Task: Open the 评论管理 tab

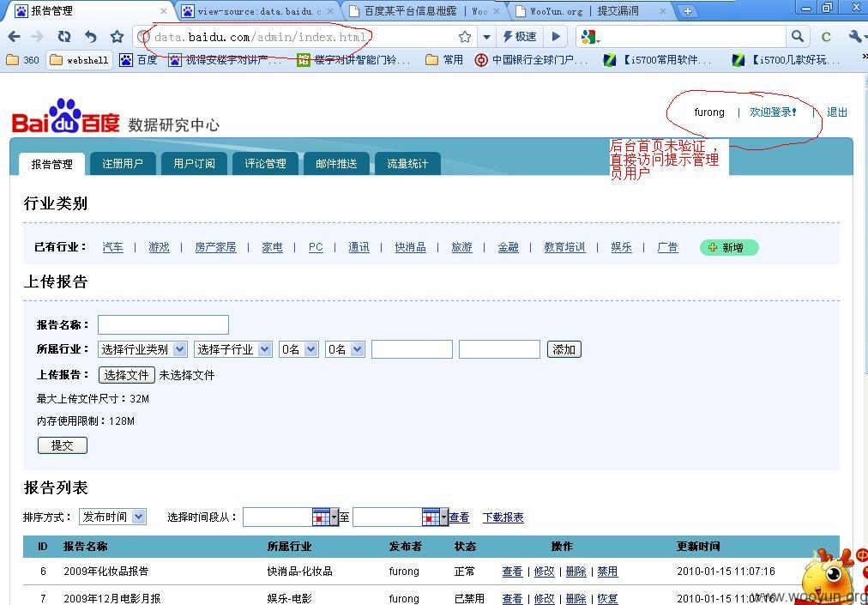Action: tap(265, 163)
